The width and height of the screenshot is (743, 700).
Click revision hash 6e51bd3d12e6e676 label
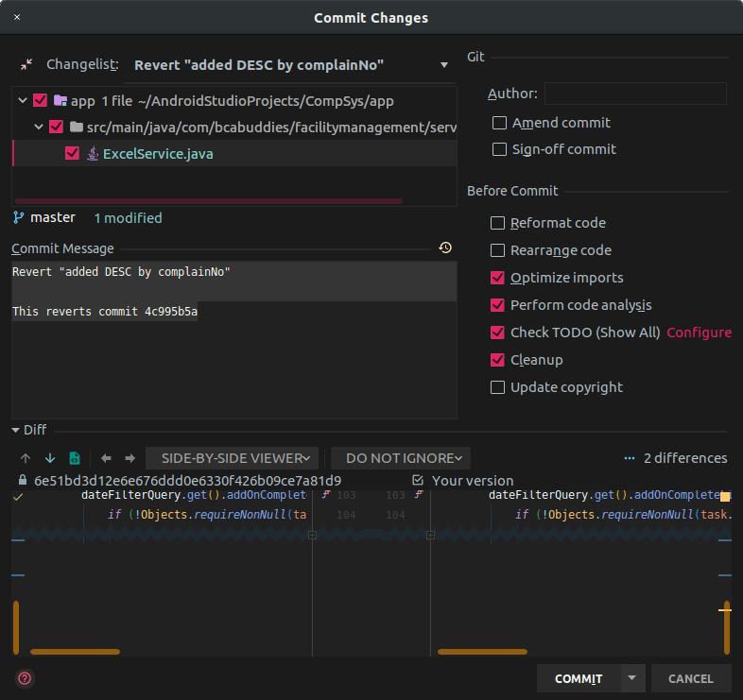coord(188,481)
